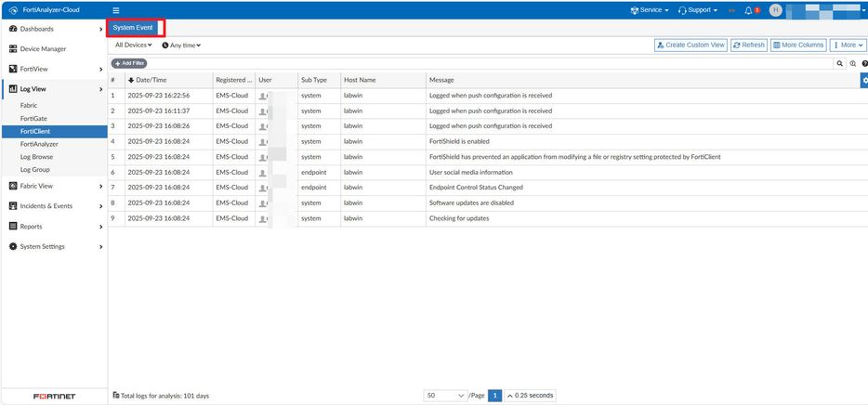Click the Dashboards gauge icon
Viewport: 868px width, 405px height.
13,29
